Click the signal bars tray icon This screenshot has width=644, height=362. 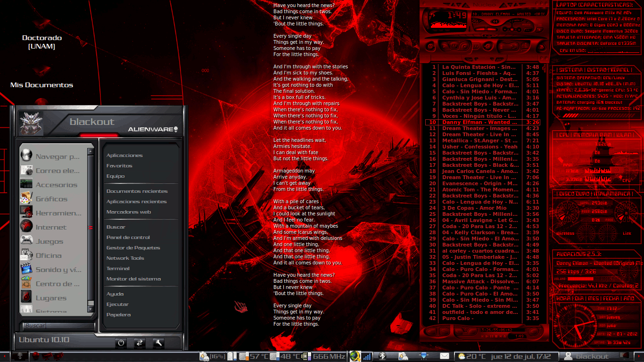367,357
